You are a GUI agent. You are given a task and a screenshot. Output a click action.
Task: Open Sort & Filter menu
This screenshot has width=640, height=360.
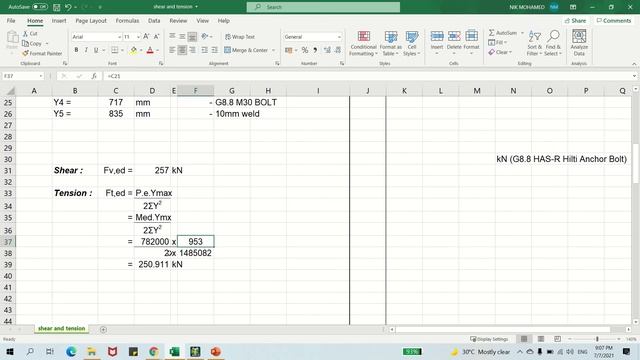[x=534, y=43]
